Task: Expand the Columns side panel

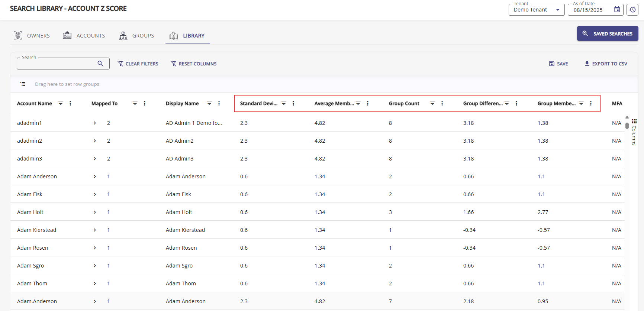Action: [634, 132]
